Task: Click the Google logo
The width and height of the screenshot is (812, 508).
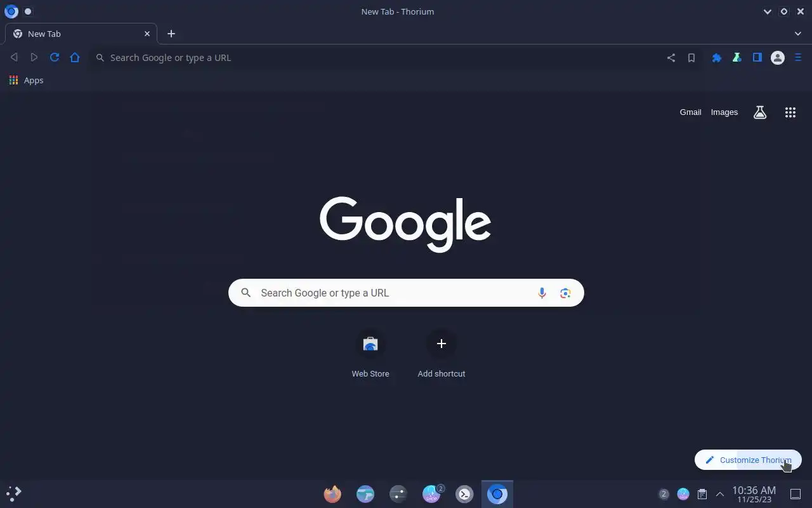Action: tap(405, 224)
